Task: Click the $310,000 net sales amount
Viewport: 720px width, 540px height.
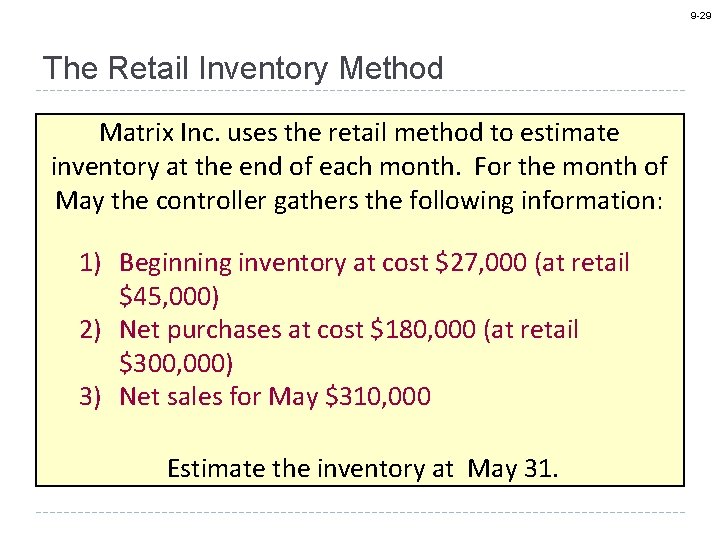Action: [x=378, y=396]
